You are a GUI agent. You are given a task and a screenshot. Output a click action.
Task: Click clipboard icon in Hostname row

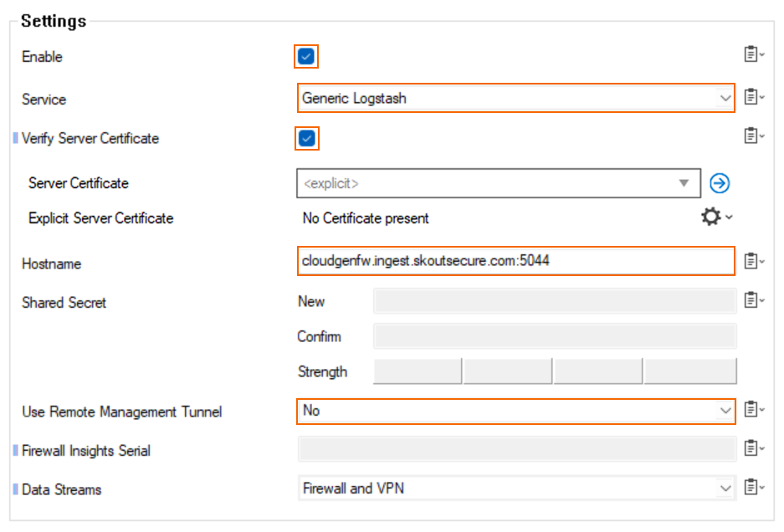754,261
